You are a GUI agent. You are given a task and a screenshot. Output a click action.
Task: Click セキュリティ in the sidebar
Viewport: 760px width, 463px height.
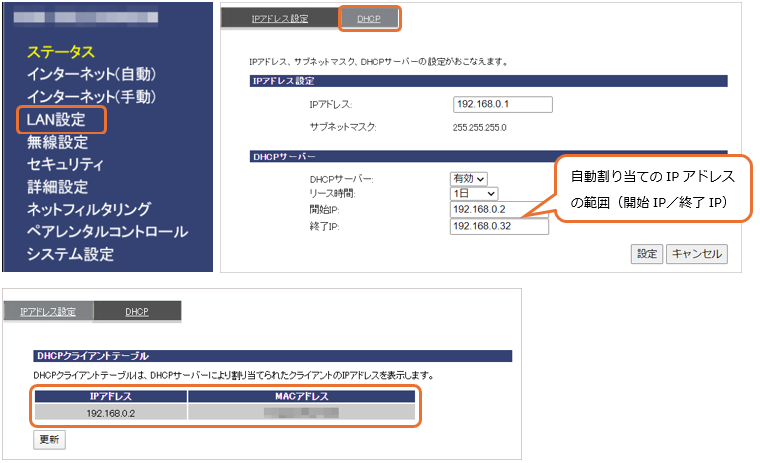tap(65, 164)
